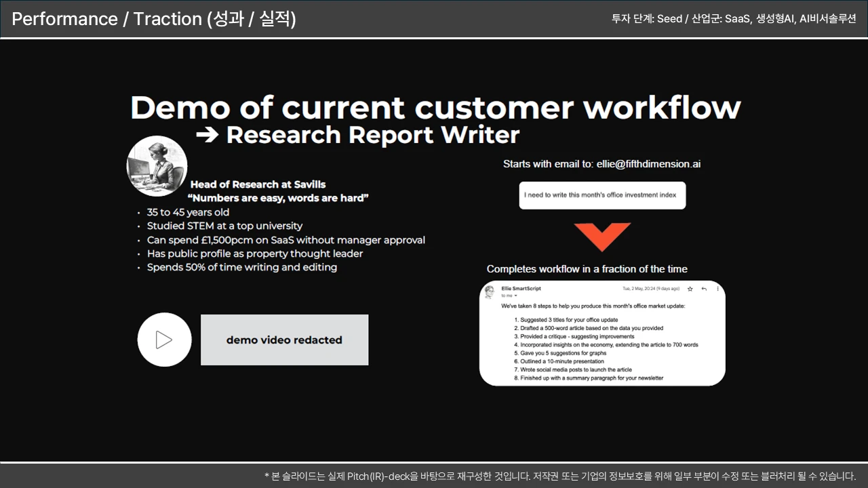
Task: Click the email timestamp 'Tue, 2 May'
Action: tap(650, 289)
